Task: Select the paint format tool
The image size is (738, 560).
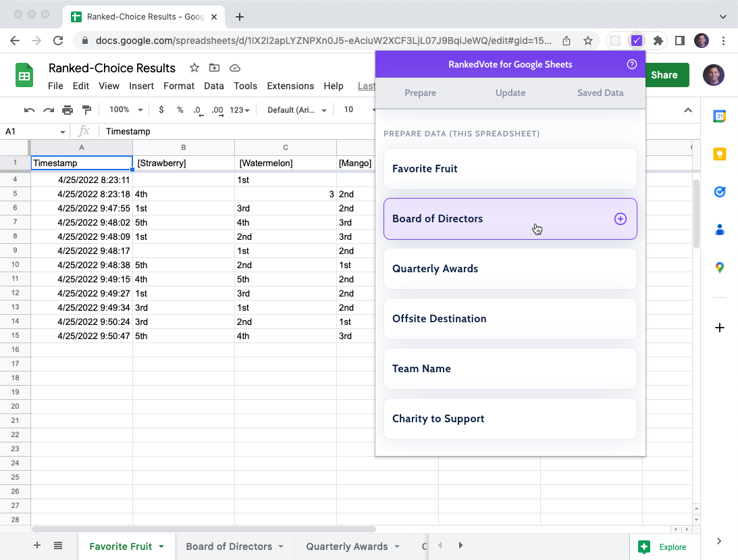Action: pyautogui.click(x=88, y=109)
